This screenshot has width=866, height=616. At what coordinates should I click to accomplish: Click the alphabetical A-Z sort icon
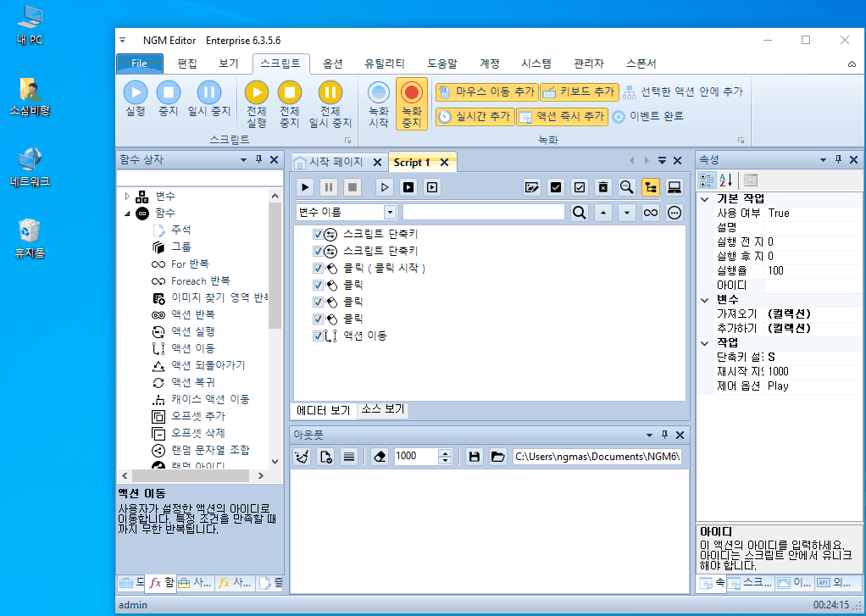[725, 180]
